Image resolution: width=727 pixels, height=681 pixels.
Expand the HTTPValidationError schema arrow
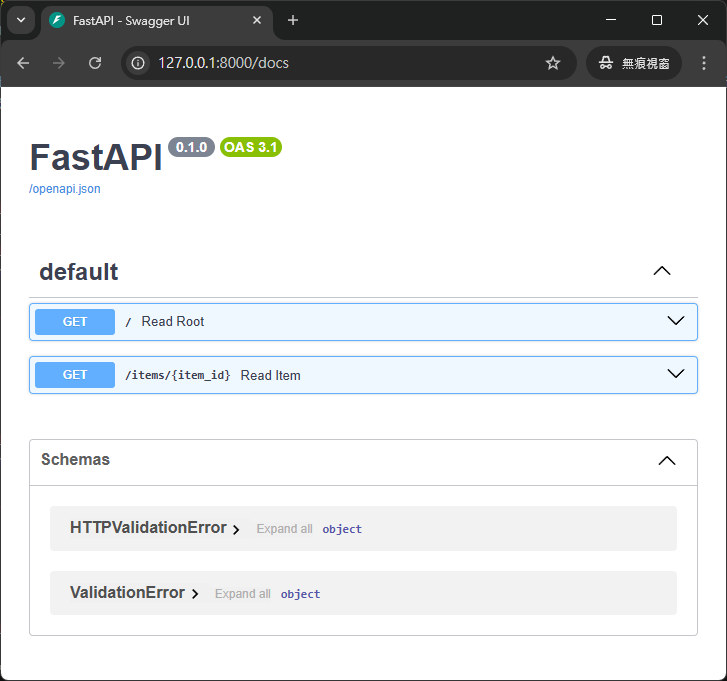tap(236, 529)
